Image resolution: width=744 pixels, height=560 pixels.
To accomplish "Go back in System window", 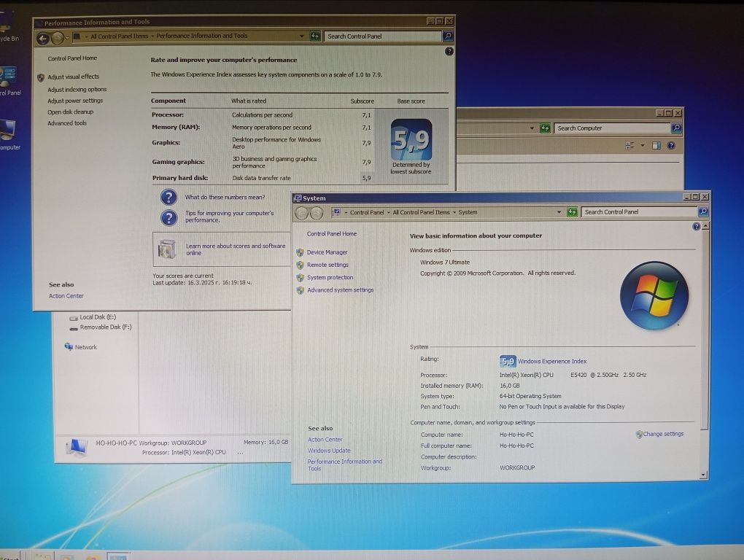I will 302,213.
